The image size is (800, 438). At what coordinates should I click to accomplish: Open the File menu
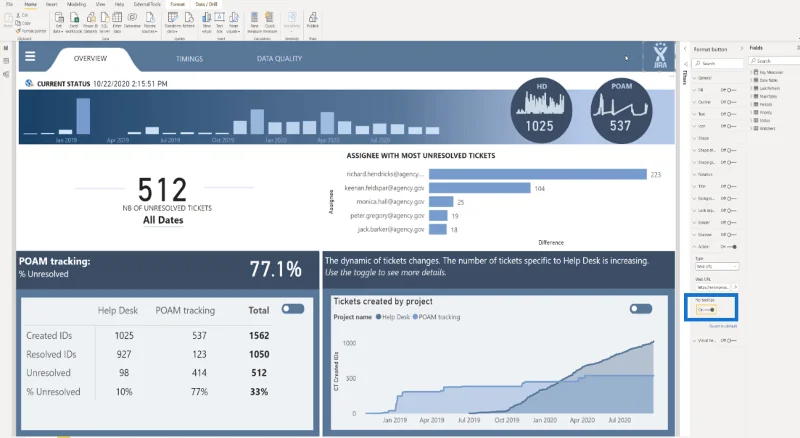tap(9, 4)
